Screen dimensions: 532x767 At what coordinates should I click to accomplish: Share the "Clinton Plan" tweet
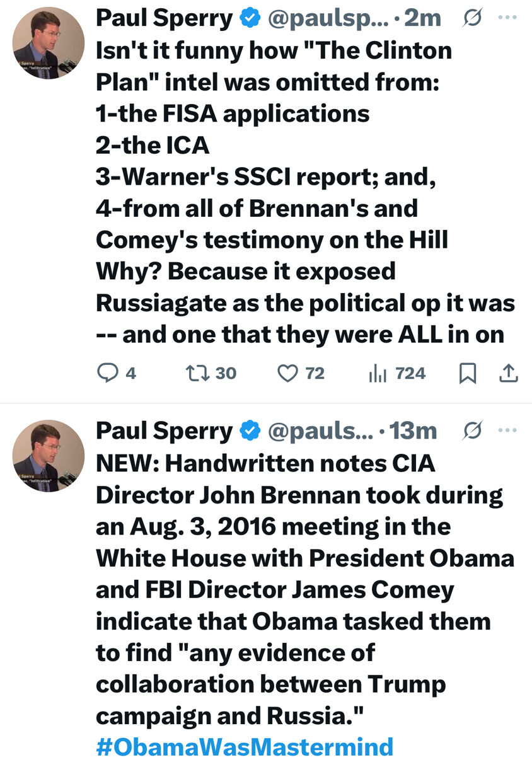point(508,374)
